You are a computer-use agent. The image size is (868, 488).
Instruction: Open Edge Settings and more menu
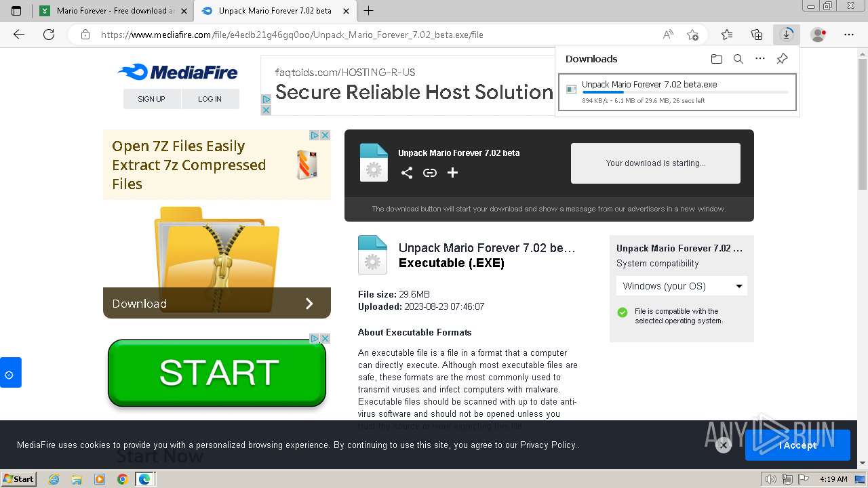(849, 35)
